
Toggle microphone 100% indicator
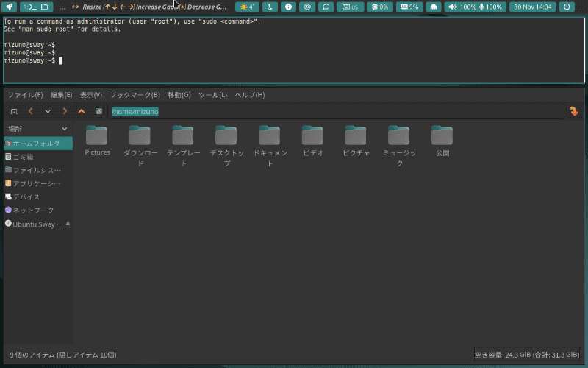click(491, 7)
